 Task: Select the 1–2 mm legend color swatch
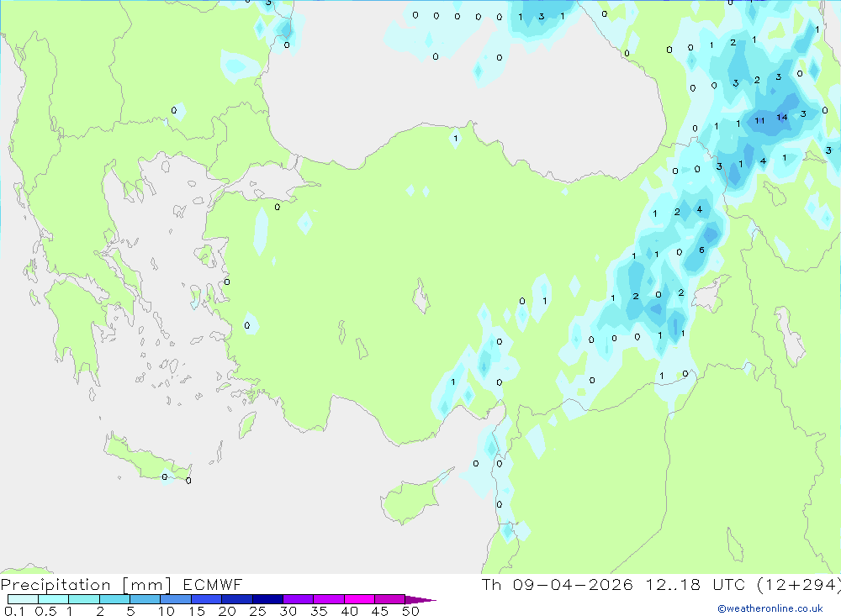[x=83, y=599]
